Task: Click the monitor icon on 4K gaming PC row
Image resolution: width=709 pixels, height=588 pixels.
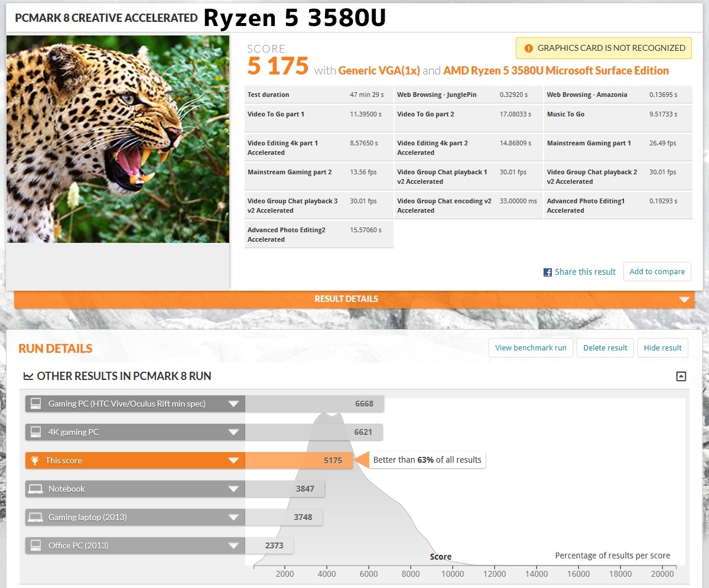Action: coord(36,432)
